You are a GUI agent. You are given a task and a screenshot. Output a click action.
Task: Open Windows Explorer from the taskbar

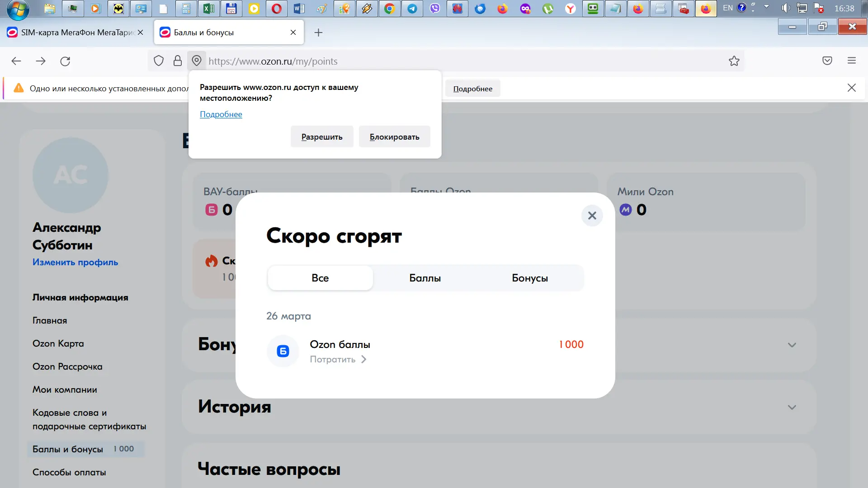pos(50,9)
